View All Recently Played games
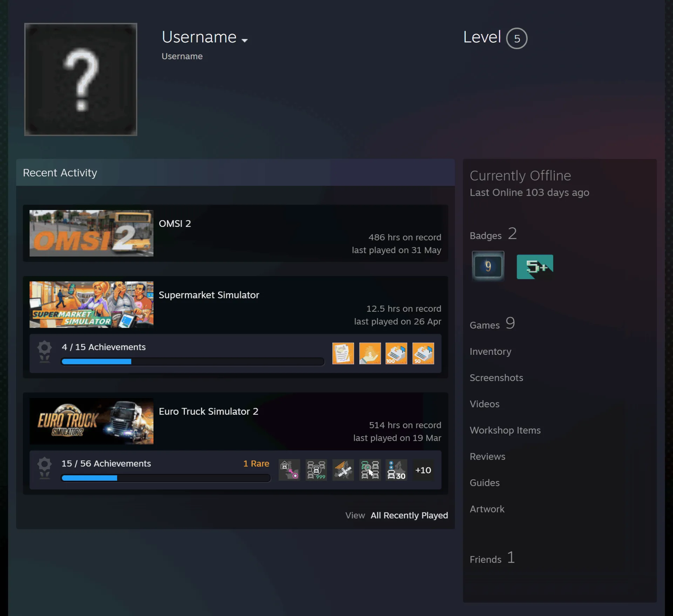Viewport: 673px width, 616px height. 409,515
